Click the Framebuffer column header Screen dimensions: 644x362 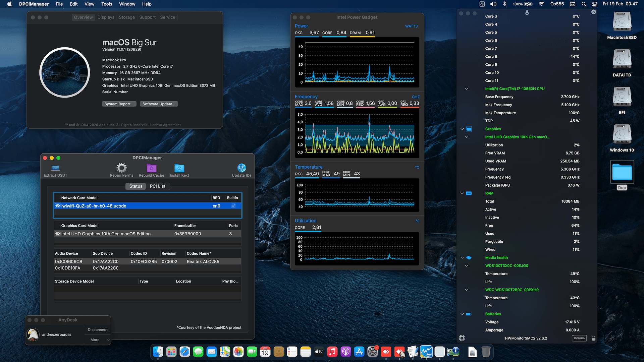[185, 226]
